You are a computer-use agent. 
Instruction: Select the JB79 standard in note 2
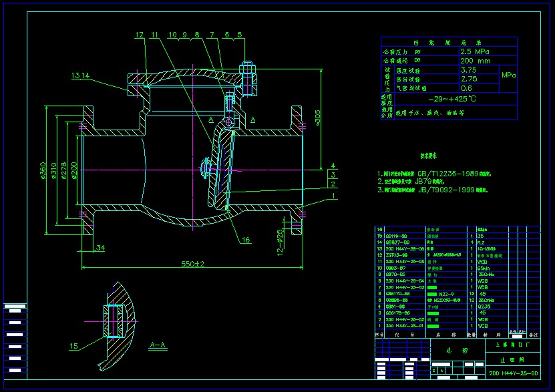click(423, 181)
